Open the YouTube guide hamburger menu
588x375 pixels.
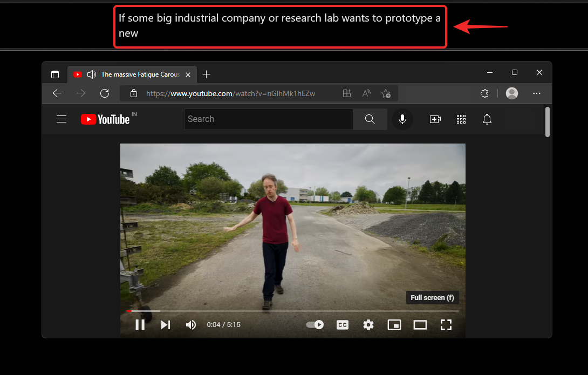61,119
